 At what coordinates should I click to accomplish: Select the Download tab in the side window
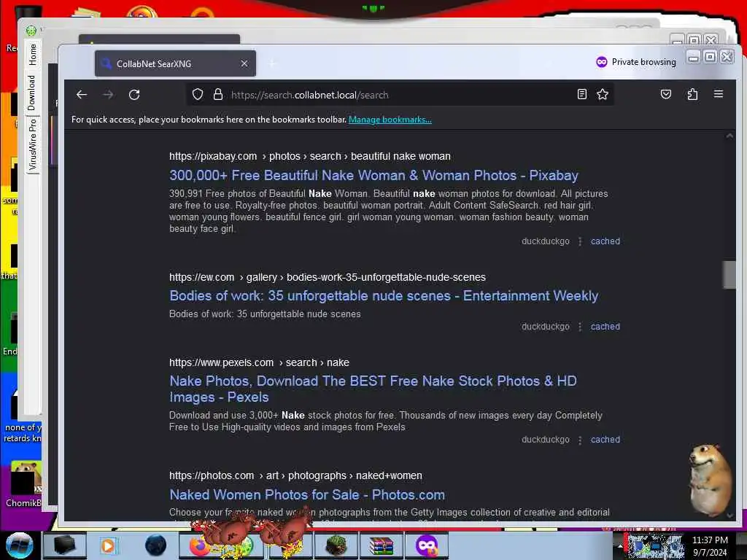click(x=32, y=93)
